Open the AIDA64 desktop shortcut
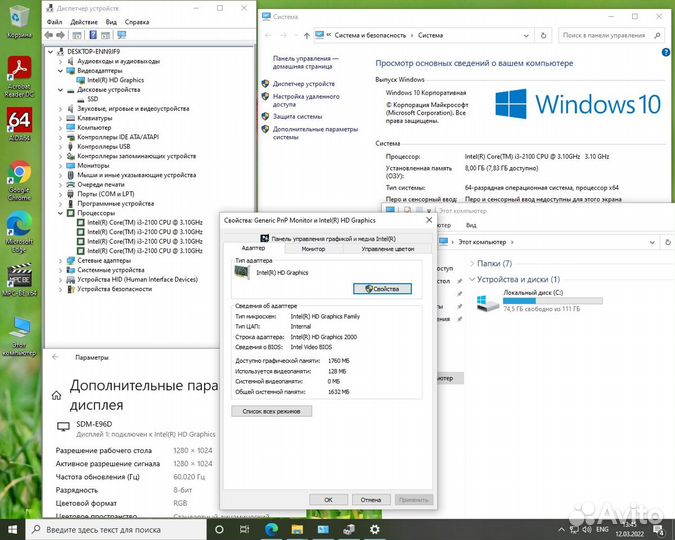This screenshot has width=675, height=540. (x=19, y=124)
